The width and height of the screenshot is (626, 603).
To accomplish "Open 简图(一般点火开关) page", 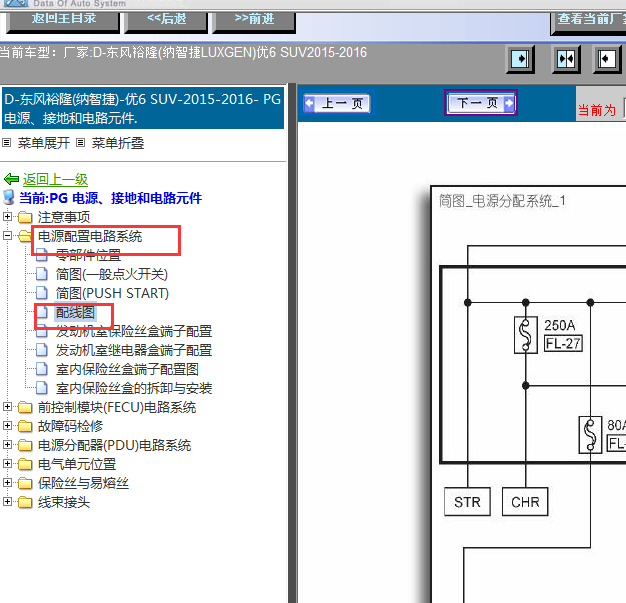I will click(112, 274).
